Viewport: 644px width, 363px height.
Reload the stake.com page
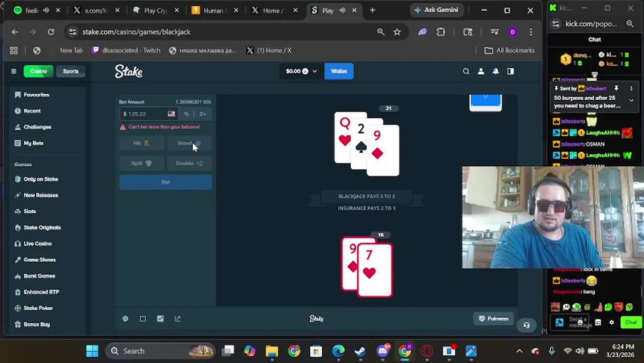[x=51, y=32]
